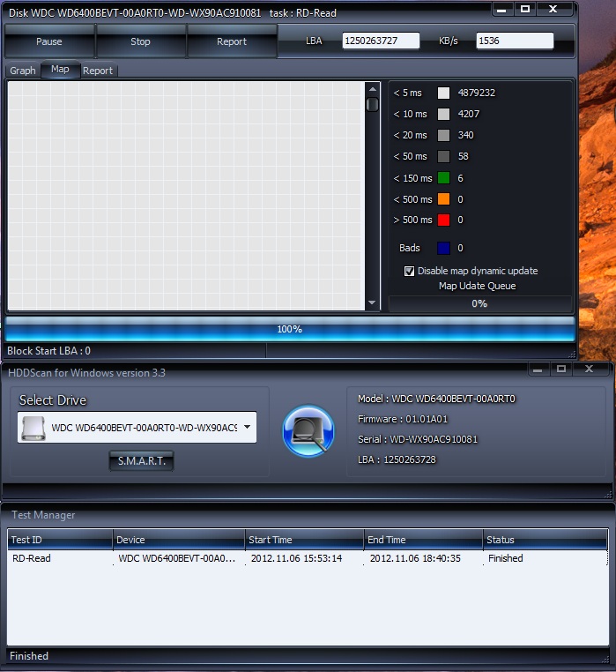Click the 4207 block count
The width and height of the screenshot is (616, 672).
tap(469, 114)
